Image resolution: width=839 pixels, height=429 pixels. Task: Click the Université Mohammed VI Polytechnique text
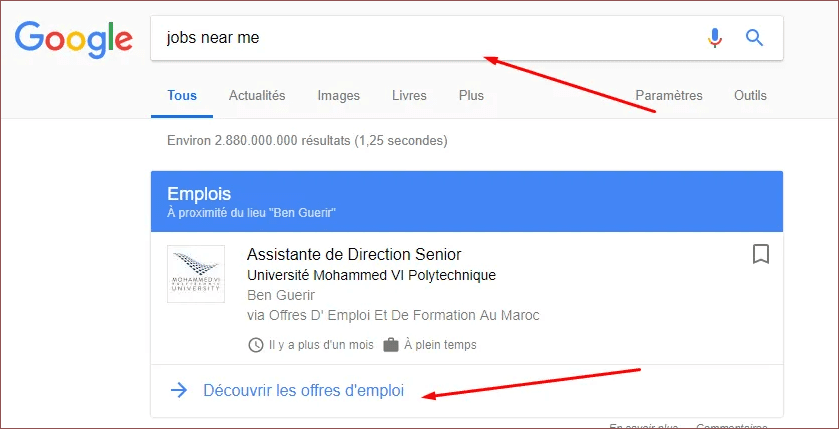pyautogui.click(x=371, y=275)
